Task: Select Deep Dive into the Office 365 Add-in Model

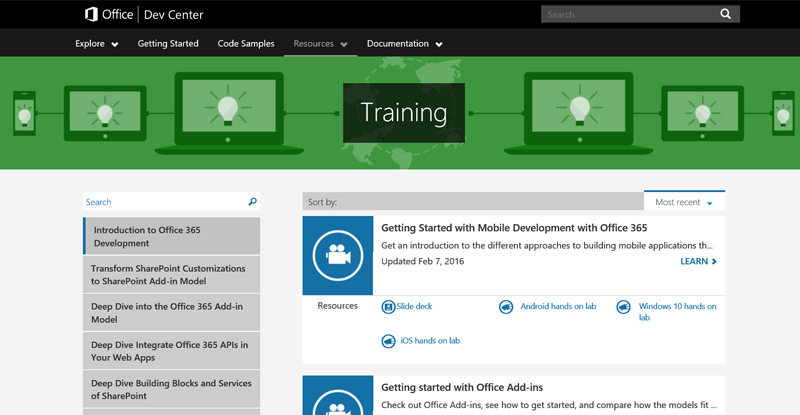Action: coord(171,313)
